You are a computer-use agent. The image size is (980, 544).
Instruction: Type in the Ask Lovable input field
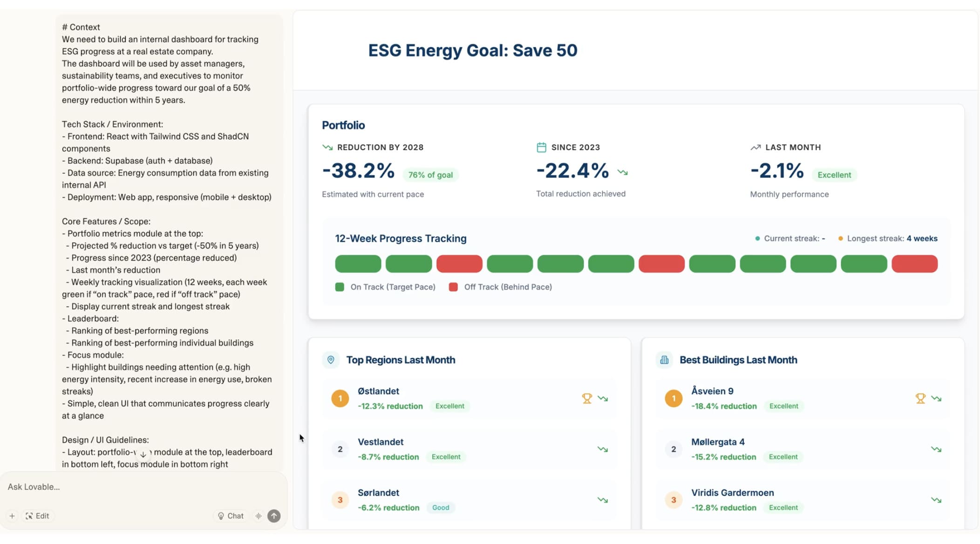tap(140, 487)
